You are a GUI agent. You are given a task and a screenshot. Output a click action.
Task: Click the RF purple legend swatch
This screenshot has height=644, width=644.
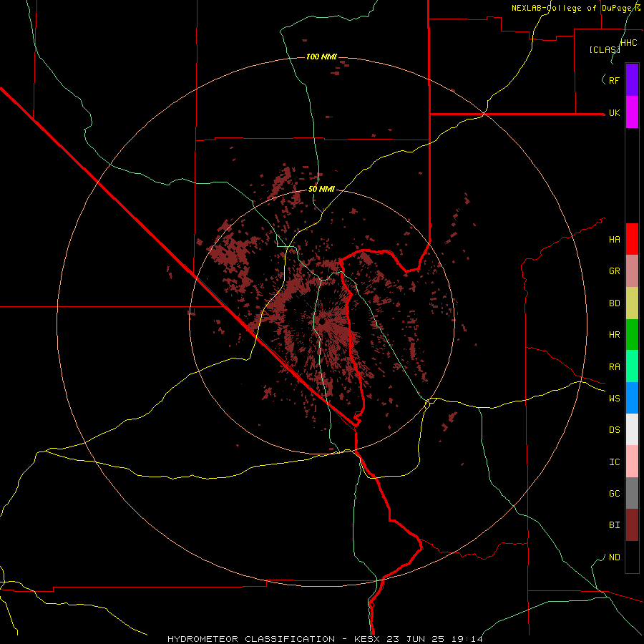(x=632, y=80)
